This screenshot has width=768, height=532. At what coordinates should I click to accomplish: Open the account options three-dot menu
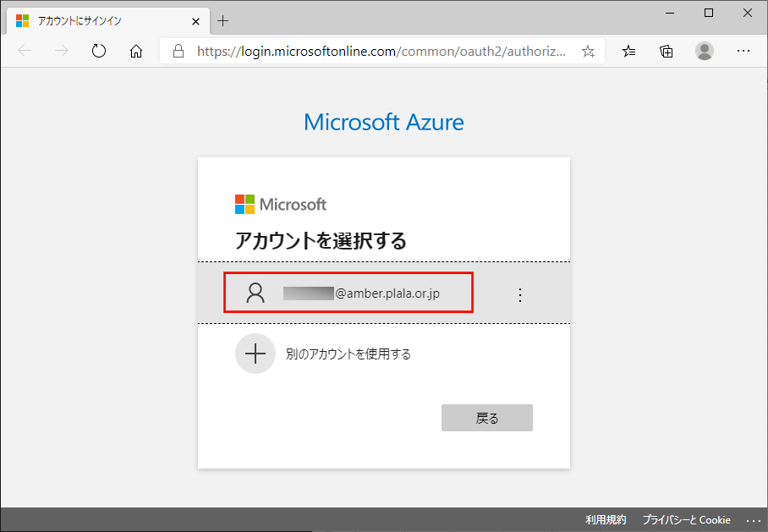(x=519, y=294)
